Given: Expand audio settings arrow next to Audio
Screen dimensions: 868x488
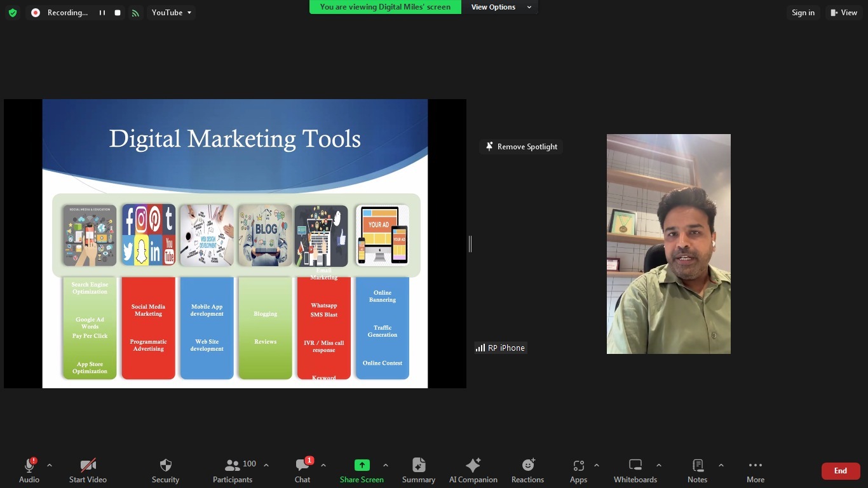Looking at the screenshot, I should click(50, 466).
